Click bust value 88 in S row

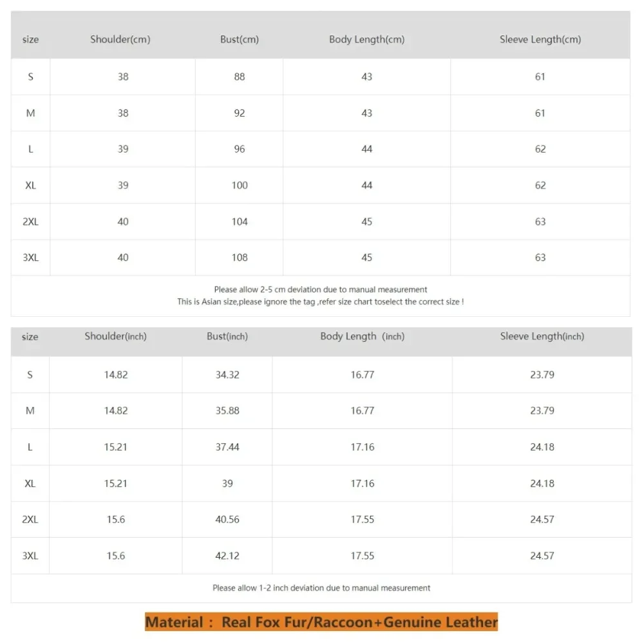click(x=240, y=77)
